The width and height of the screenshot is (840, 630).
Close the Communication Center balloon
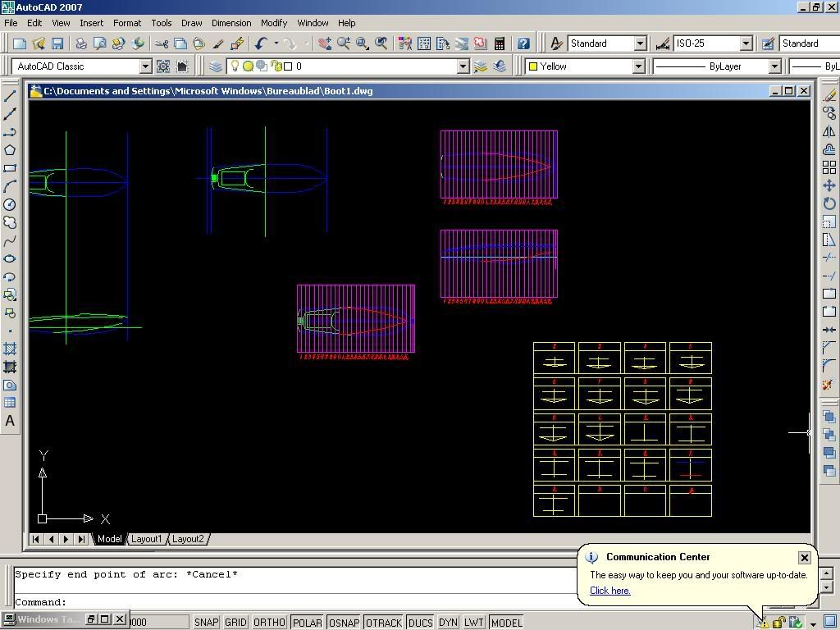pyautogui.click(x=804, y=558)
